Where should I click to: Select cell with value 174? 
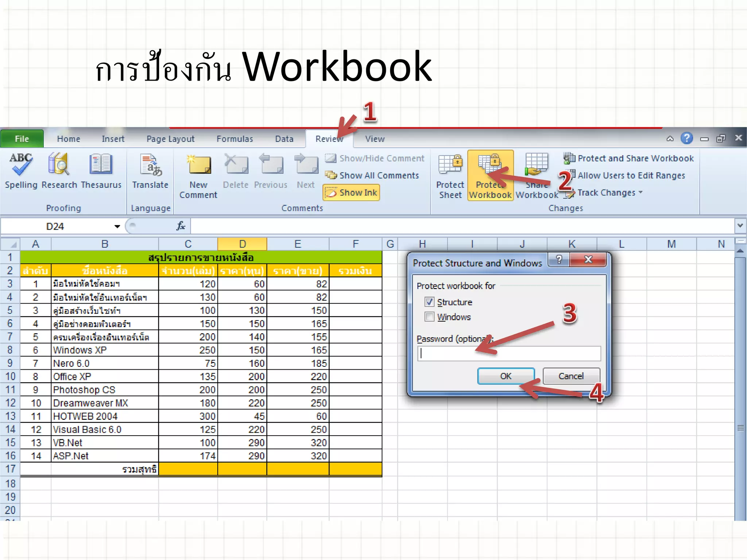188,456
